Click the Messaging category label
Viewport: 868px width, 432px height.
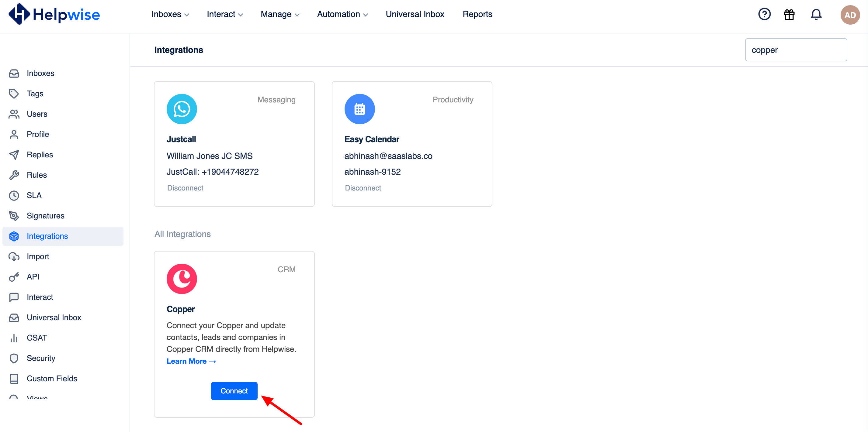tap(276, 100)
